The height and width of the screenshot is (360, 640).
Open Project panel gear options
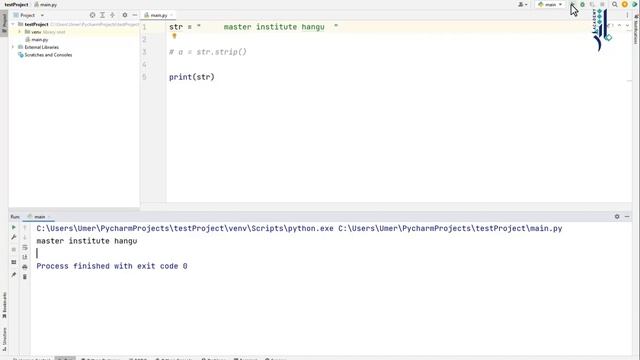pos(125,15)
